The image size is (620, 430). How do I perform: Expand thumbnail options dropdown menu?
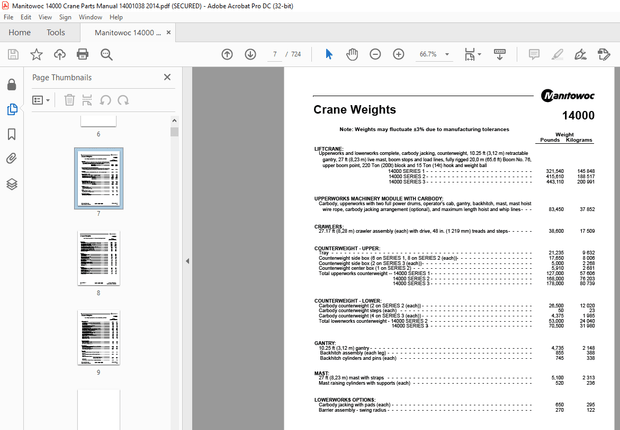[42, 100]
